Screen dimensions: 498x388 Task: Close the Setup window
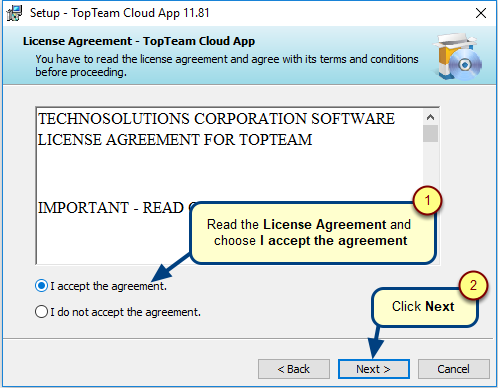[x=481, y=13]
